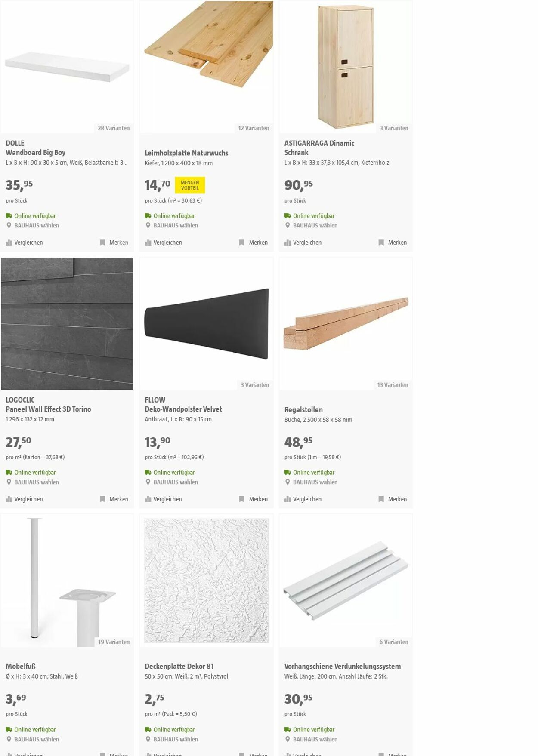Click delivery truck icon for LOGOCLIC Paneel
Image resolution: width=538 pixels, height=756 pixels.
(9, 472)
